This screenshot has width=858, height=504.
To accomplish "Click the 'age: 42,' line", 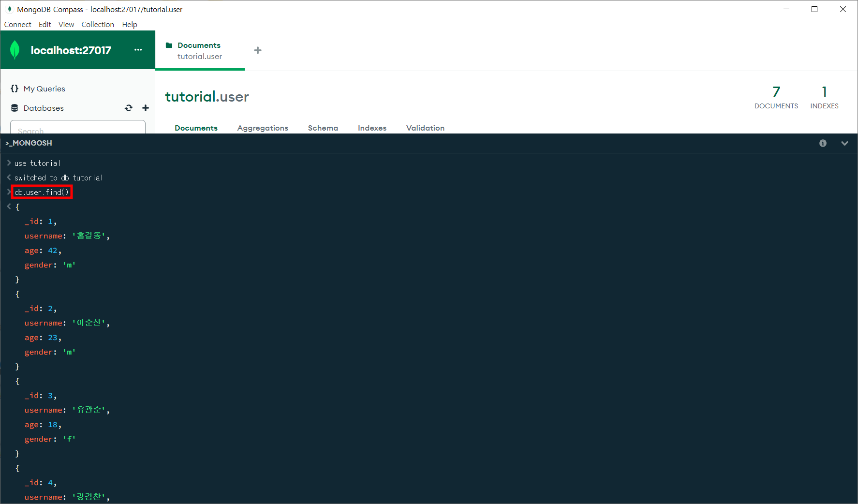I will coord(43,251).
